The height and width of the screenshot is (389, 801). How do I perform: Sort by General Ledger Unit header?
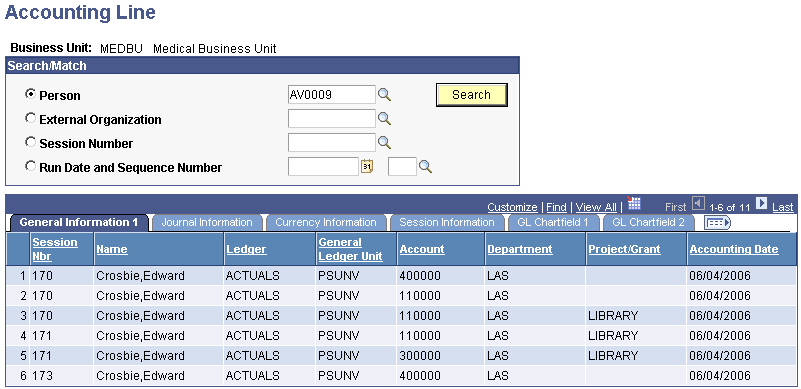pos(350,249)
